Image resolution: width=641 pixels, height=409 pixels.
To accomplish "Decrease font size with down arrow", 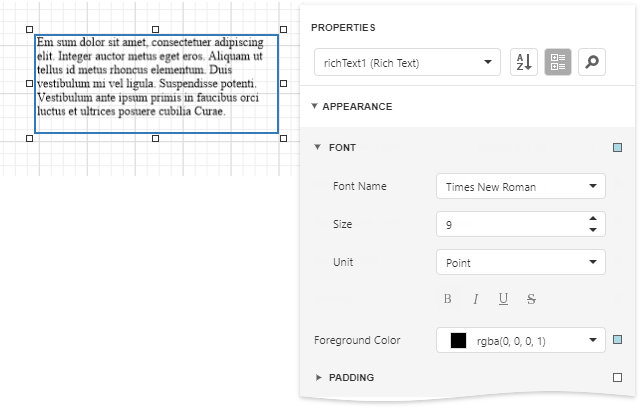I will tap(594, 230).
